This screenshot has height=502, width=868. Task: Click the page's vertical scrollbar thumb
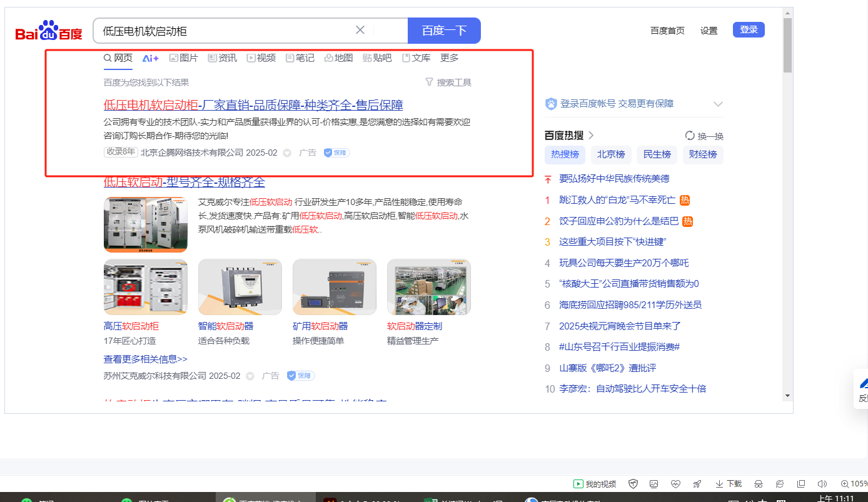[x=787, y=45]
